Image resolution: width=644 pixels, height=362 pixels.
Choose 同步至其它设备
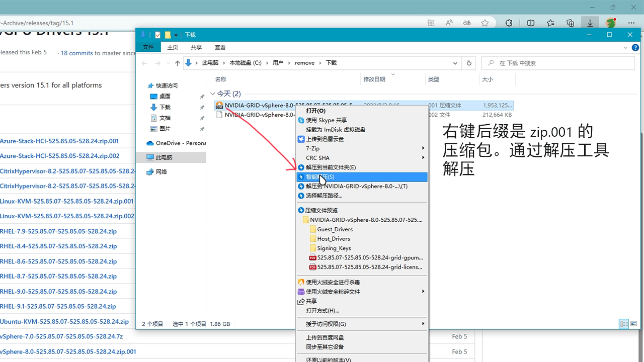(362, 347)
